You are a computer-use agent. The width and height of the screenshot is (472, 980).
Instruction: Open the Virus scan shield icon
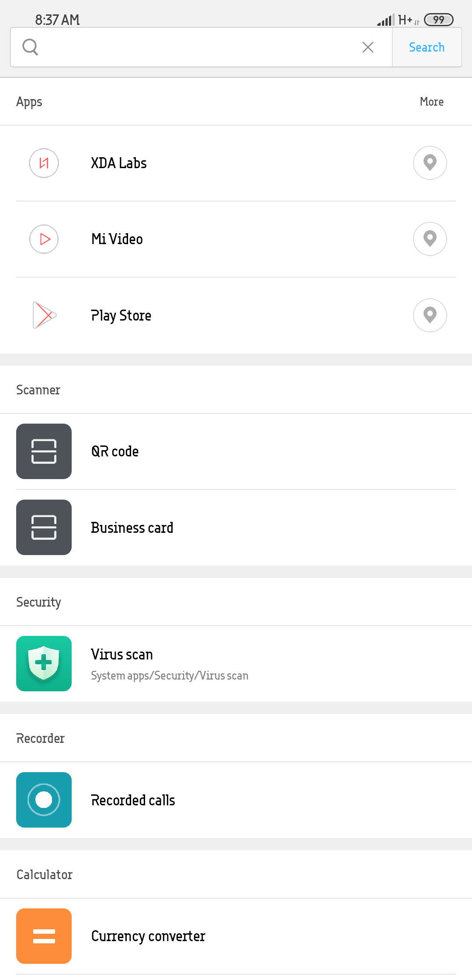tap(44, 664)
